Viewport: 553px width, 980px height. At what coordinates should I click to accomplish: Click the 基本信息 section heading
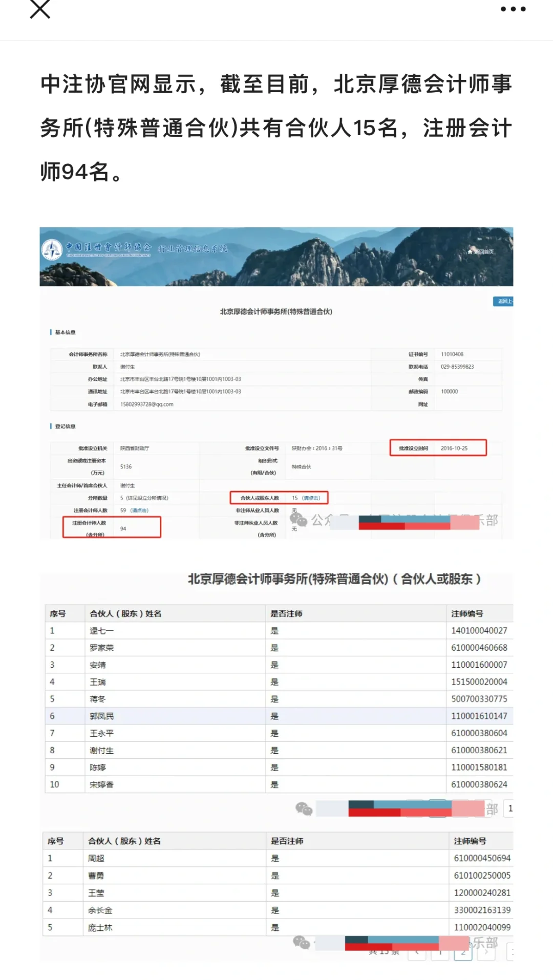click(65, 332)
